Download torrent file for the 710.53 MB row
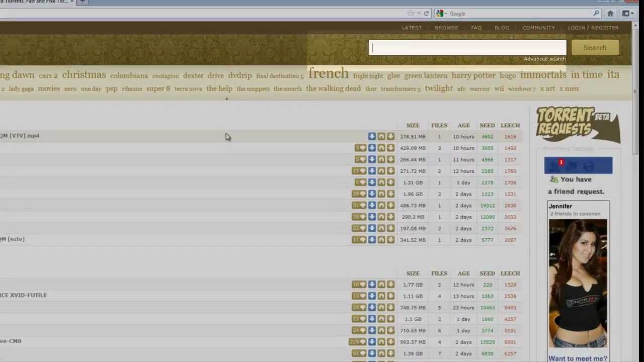Screen dimensions: 644x362 390,330
